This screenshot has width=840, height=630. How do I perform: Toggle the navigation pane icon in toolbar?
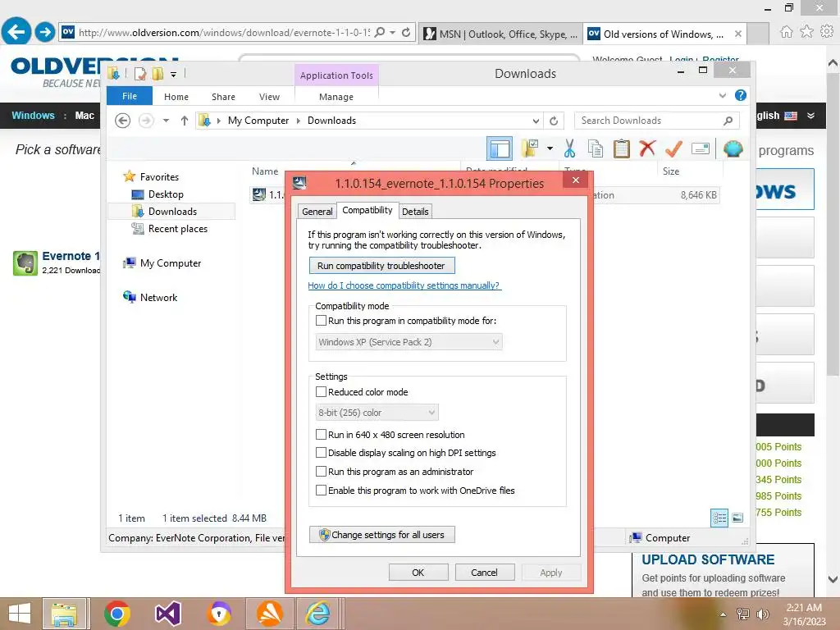click(x=500, y=148)
